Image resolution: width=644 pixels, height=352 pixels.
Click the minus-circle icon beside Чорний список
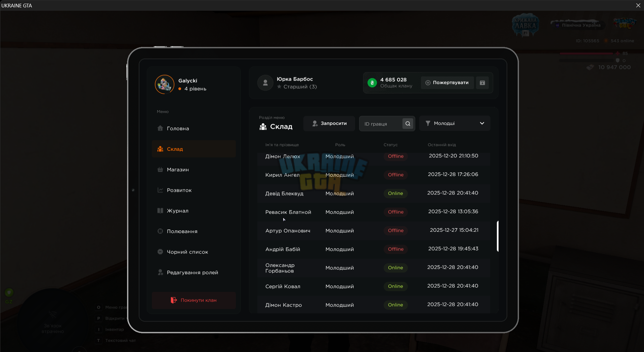tap(160, 252)
